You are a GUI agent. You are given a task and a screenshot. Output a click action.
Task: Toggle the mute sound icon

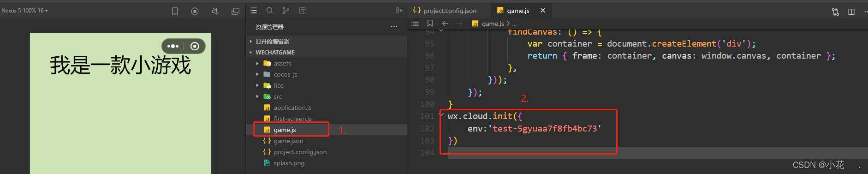click(x=215, y=11)
